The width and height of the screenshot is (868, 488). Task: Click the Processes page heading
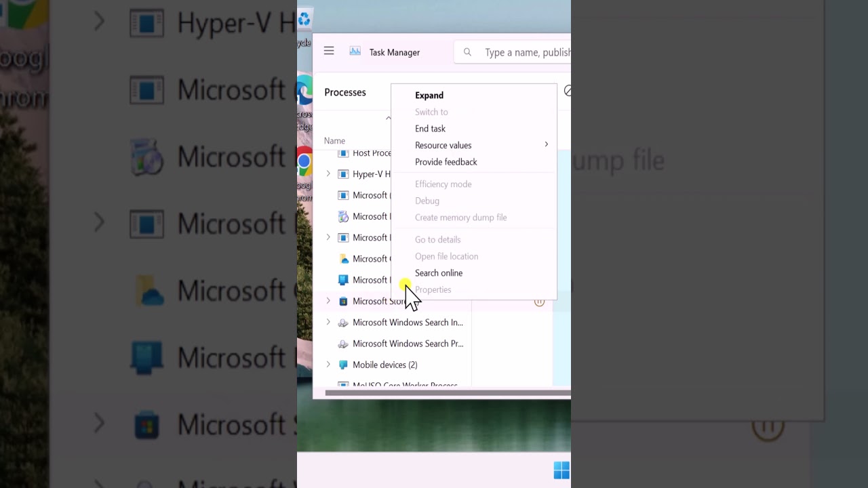[x=345, y=92]
